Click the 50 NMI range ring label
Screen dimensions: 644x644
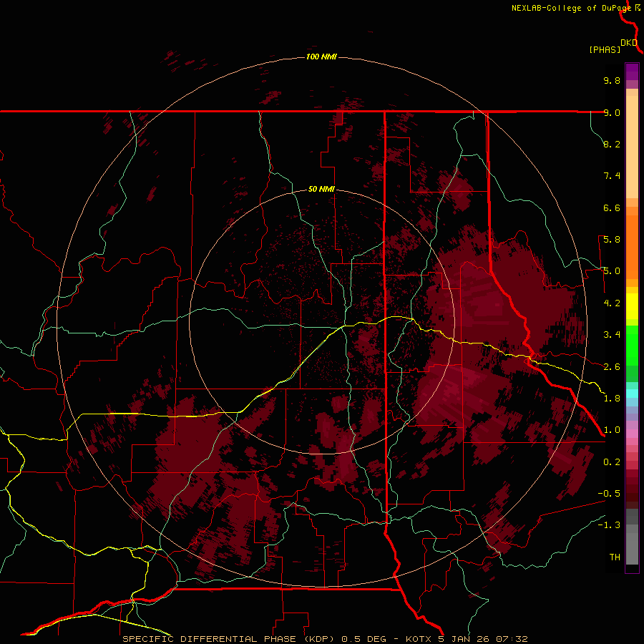[321, 189]
